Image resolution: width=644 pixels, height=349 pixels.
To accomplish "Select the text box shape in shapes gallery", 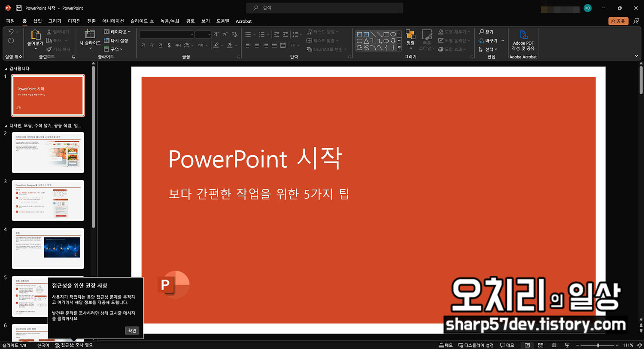I will point(359,34).
